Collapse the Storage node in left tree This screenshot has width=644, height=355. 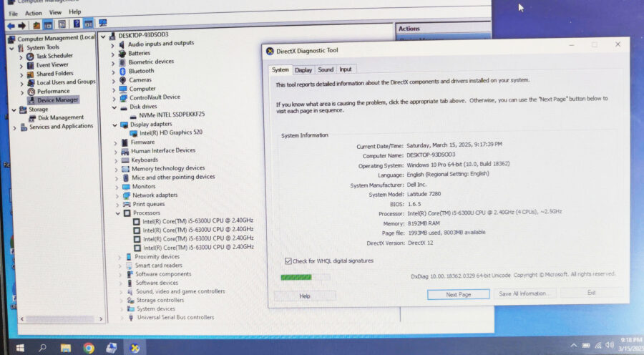(x=14, y=110)
